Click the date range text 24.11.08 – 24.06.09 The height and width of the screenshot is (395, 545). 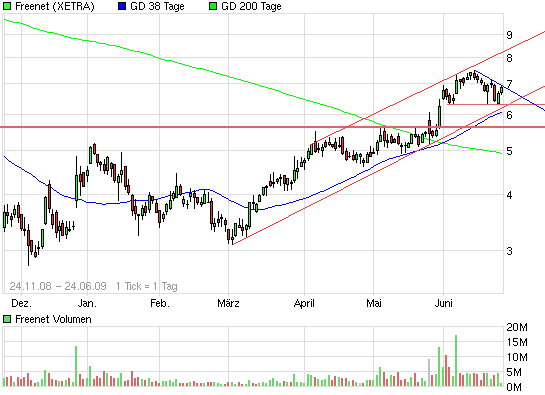coord(58,286)
